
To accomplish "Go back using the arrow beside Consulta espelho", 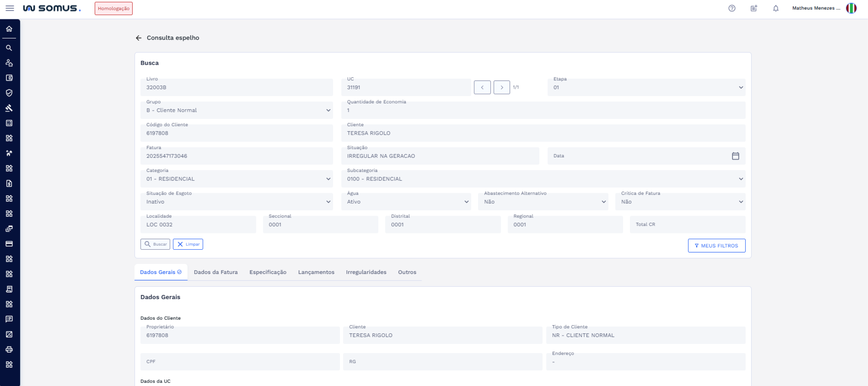I will [139, 38].
